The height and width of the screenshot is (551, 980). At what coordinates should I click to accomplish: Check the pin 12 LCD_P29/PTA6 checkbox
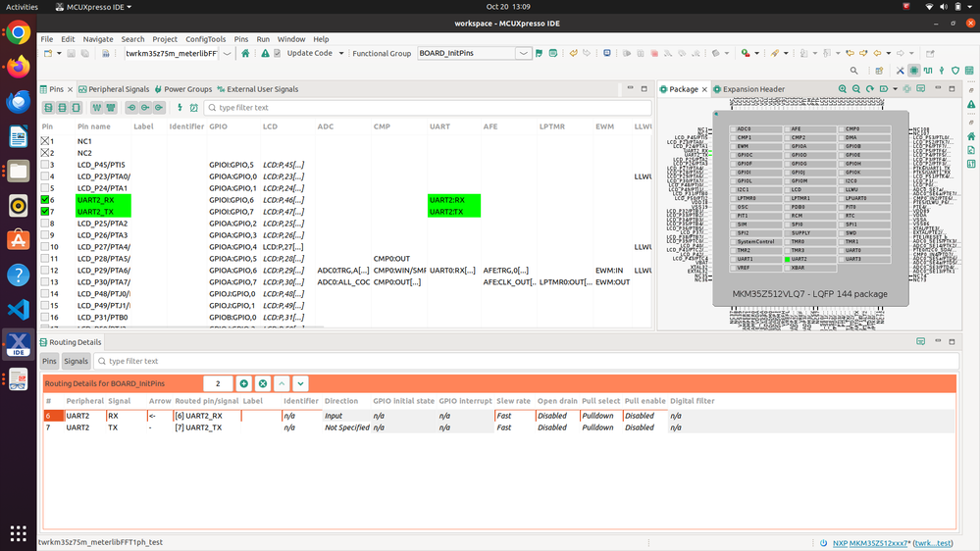pyautogui.click(x=45, y=271)
